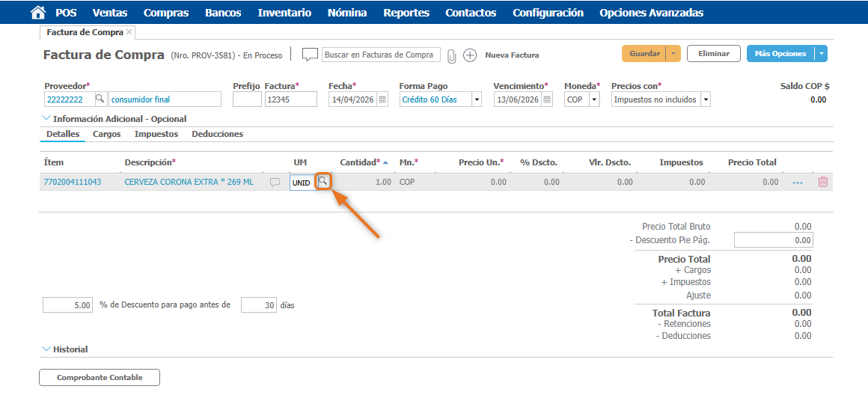Open the Fecha calendar picker icon
This screenshot has height=404, width=868.
[x=382, y=100]
